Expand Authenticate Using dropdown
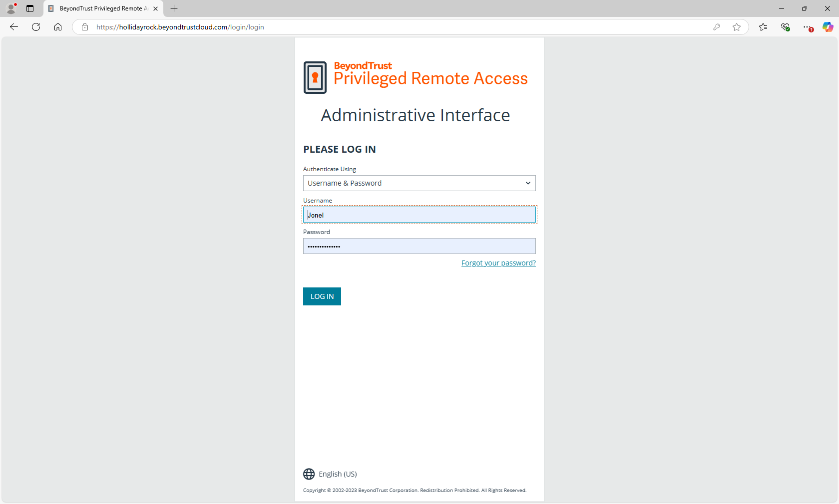 tap(419, 183)
